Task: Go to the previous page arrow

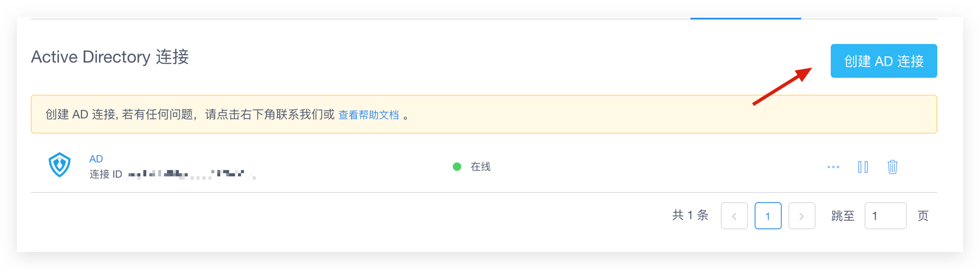Action: click(734, 216)
